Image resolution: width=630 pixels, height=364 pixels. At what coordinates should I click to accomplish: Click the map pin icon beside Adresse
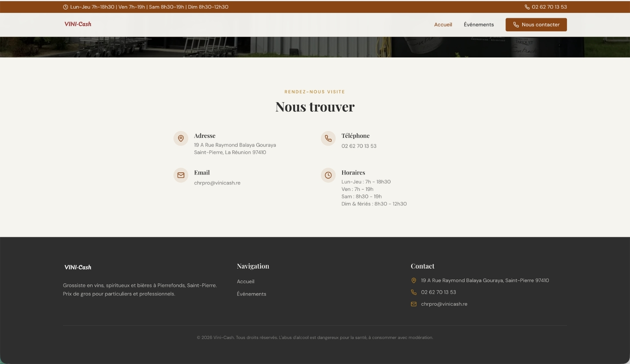(x=181, y=139)
